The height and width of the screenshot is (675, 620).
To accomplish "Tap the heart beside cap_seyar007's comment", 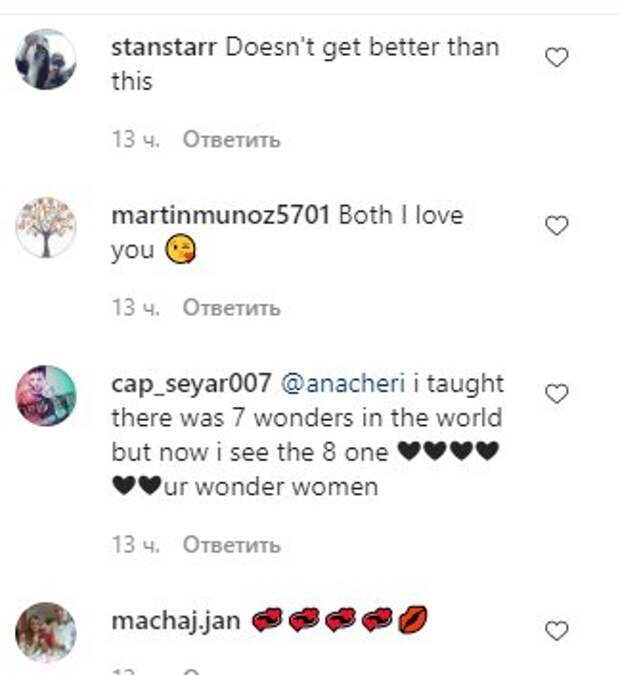I will [x=556, y=395].
